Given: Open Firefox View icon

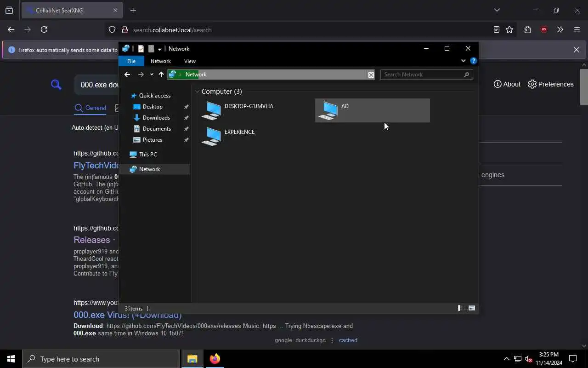Looking at the screenshot, I should click(x=9, y=10).
